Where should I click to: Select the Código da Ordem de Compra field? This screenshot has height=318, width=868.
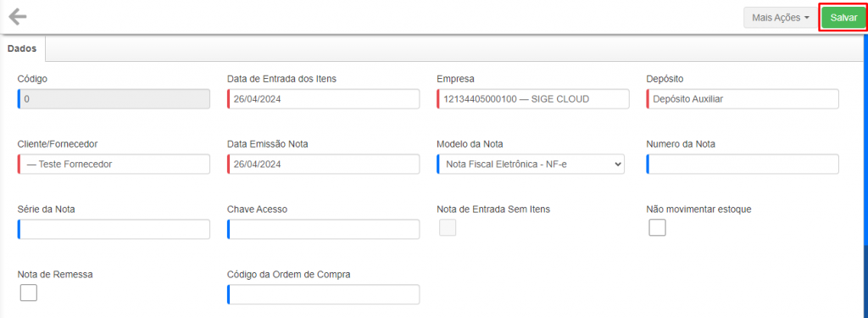click(323, 294)
